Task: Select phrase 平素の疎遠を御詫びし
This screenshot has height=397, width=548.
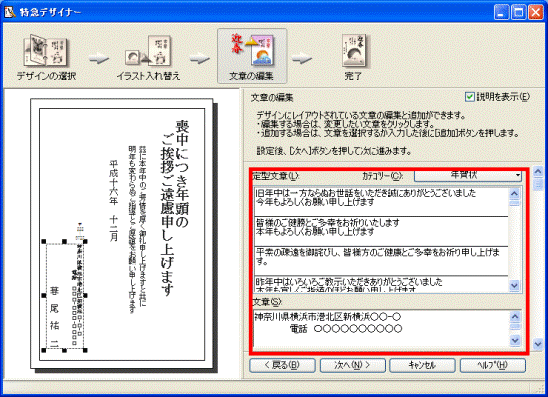Action: click(381, 261)
